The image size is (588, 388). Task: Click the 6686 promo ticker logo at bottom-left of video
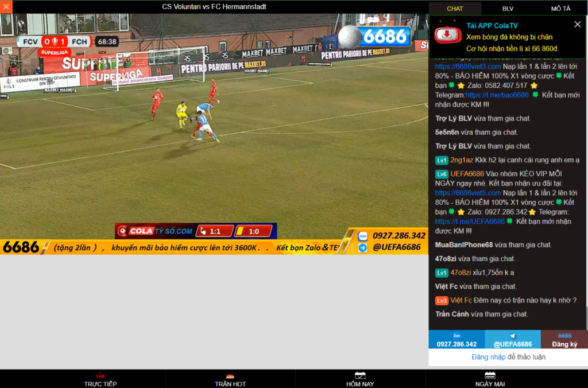coord(21,247)
